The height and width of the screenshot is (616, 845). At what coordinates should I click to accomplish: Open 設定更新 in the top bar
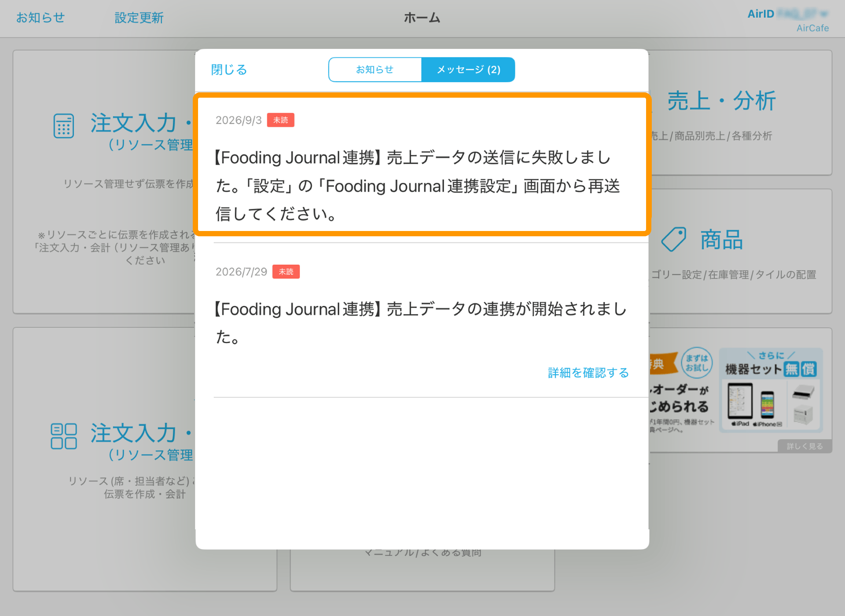click(139, 18)
